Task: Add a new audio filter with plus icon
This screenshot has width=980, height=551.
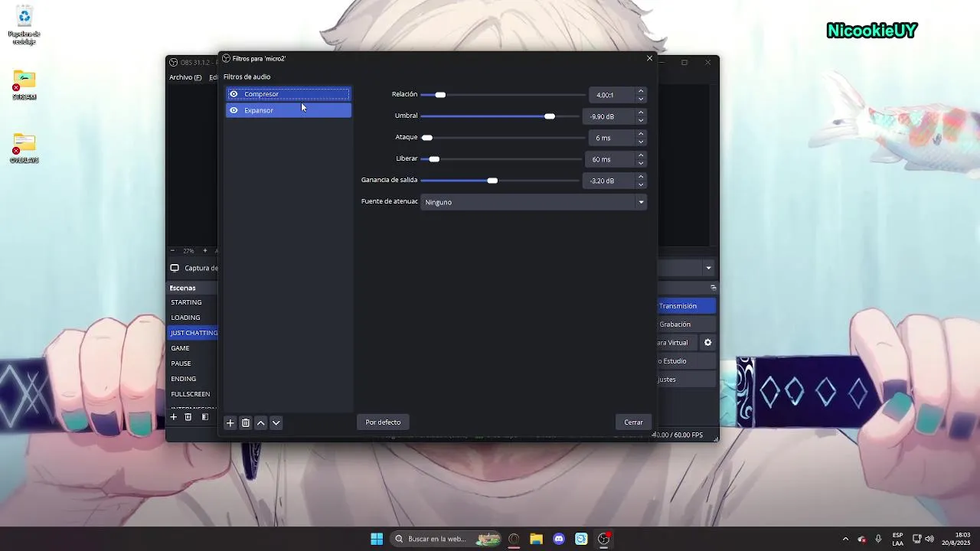Action: click(230, 422)
